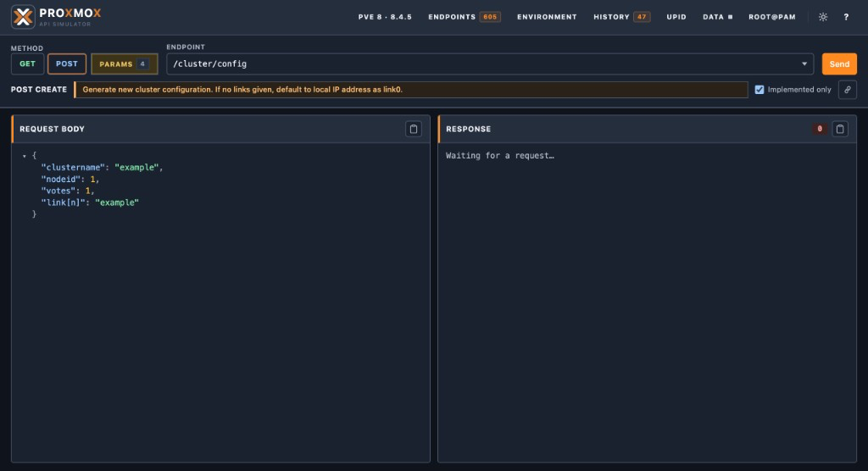This screenshot has width=868, height=471.
Task: Send the API request
Action: click(x=839, y=64)
